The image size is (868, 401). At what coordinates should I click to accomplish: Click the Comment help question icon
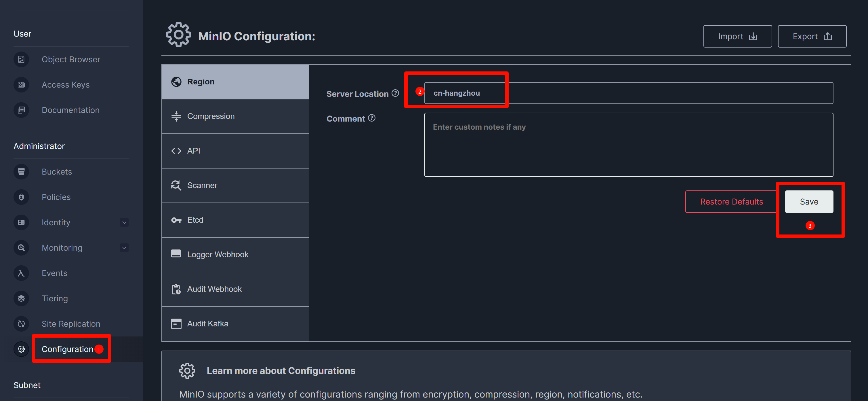[372, 118]
